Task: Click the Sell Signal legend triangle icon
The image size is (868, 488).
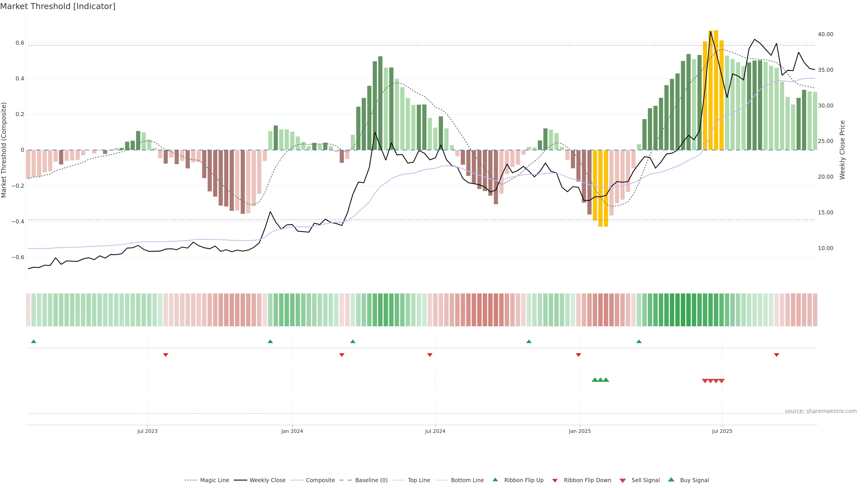Action: 622,480
